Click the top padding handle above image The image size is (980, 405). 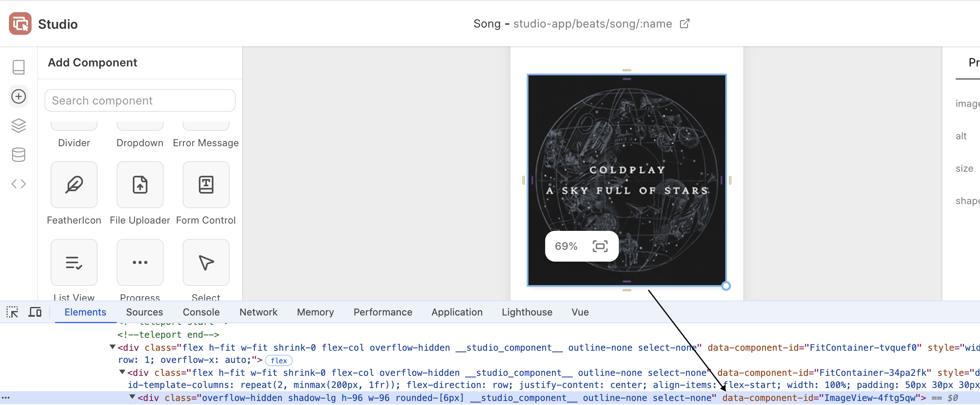[x=627, y=79]
